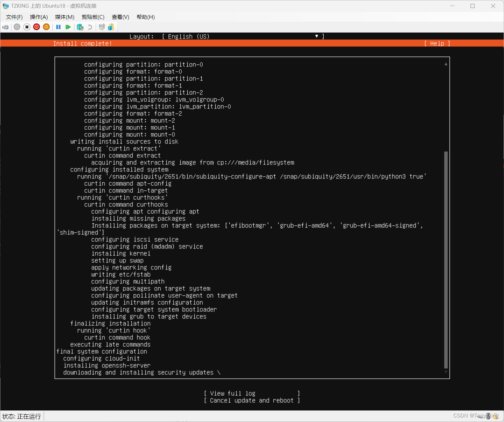The image size is (504, 422).
Task: Close the virtual machine connection window
Action: click(x=493, y=6)
